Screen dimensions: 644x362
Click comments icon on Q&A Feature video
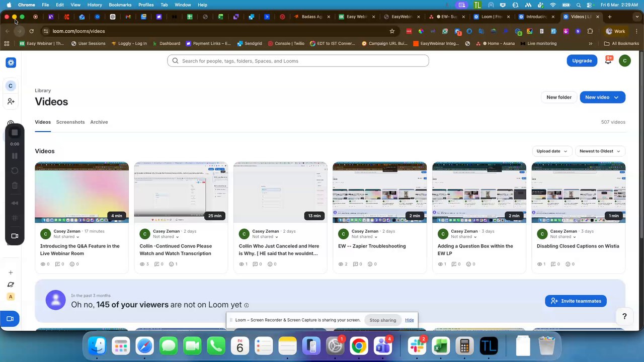pyautogui.click(x=57, y=264)
